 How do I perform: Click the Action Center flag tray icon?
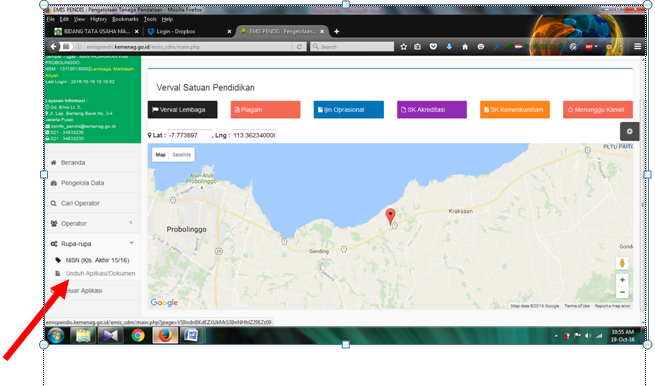[577, 336]
